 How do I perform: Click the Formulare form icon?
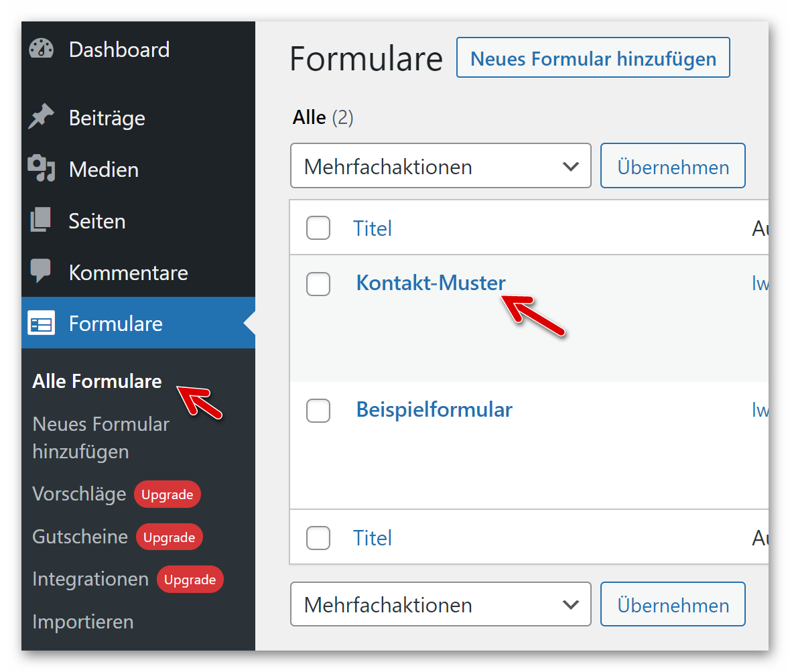(x=41, y=324)
